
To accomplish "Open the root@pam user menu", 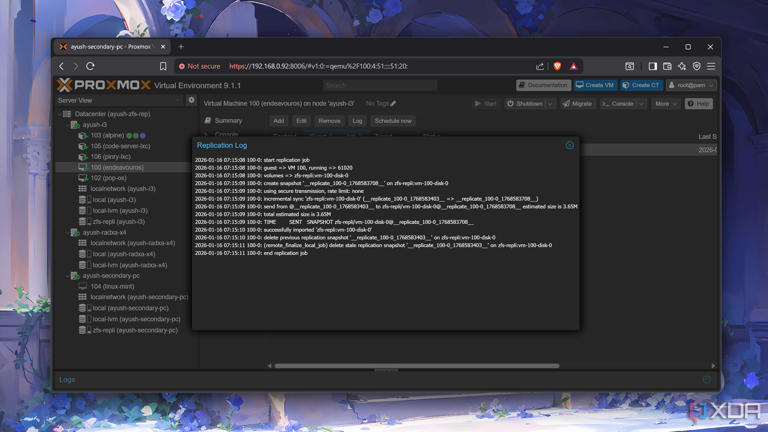I will point(691,85).
